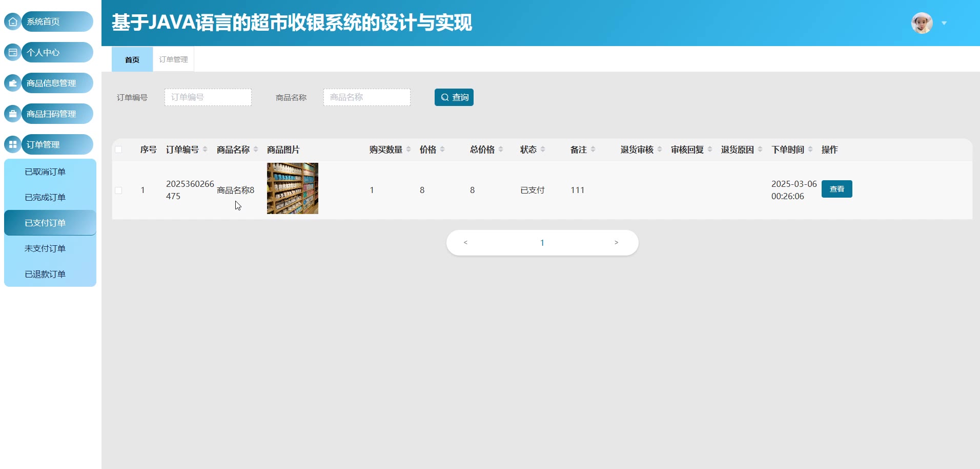This screenshot has height=469, width=980.
Task: Go to the next page arrow
Action: click(x=616, y=243)
